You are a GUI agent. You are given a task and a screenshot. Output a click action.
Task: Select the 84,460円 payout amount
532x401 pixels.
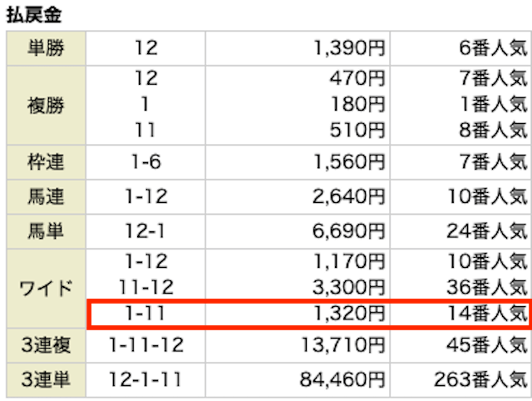[342, 379]
